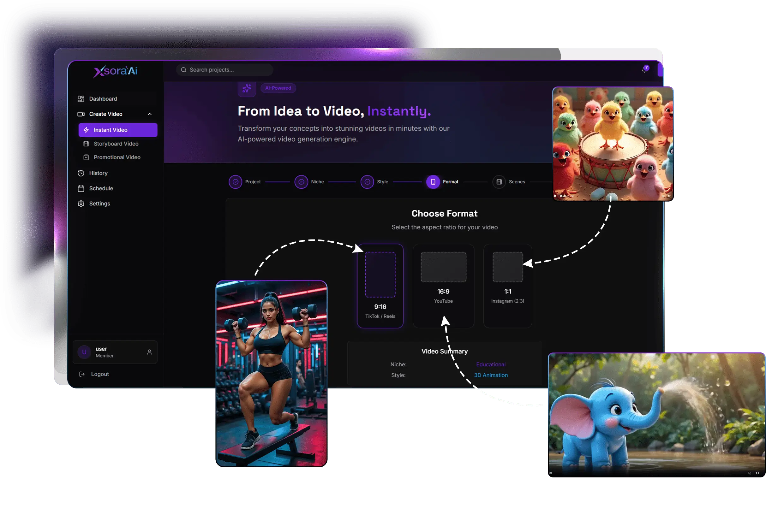The width and height of the screenshot is (784, 532).
Task: Play the colorful chicks video
Action: 555,196
